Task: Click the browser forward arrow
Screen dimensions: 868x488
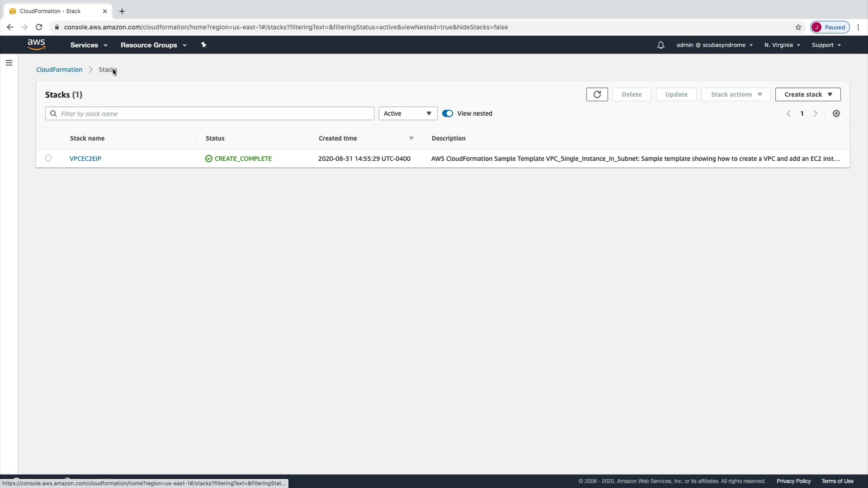Action: tap(24, 27)
